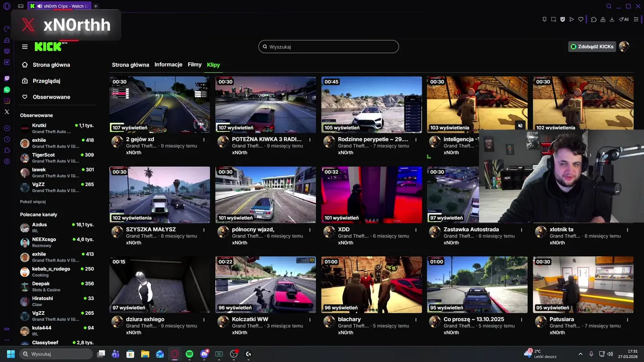Click the Zdobądź KICKs button
Screen dimensions: 644x362
click(592, 47)
